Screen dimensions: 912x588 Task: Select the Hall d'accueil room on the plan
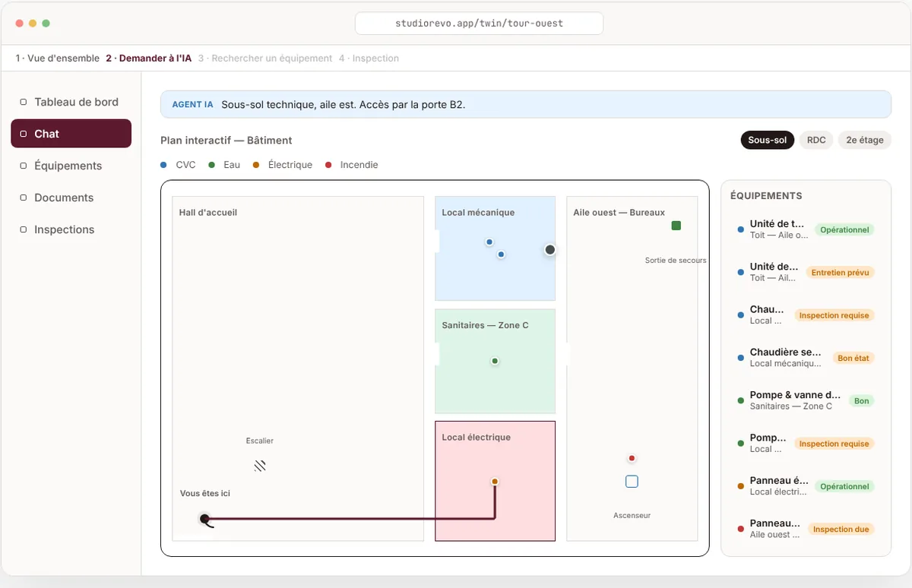pyautogui.click(x=298, y=368)
